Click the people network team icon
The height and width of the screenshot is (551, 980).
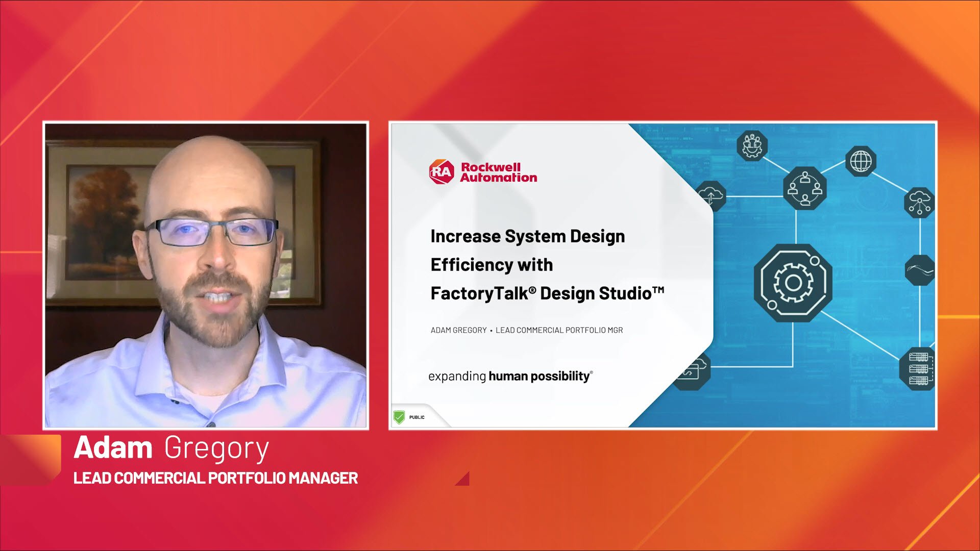click(805, 188)
